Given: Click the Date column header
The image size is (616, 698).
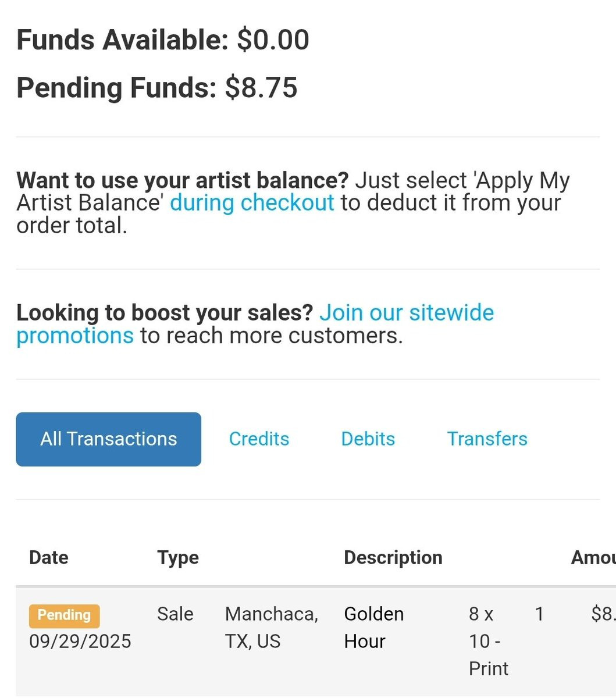Looking at the screenshot, I should 49,558.
